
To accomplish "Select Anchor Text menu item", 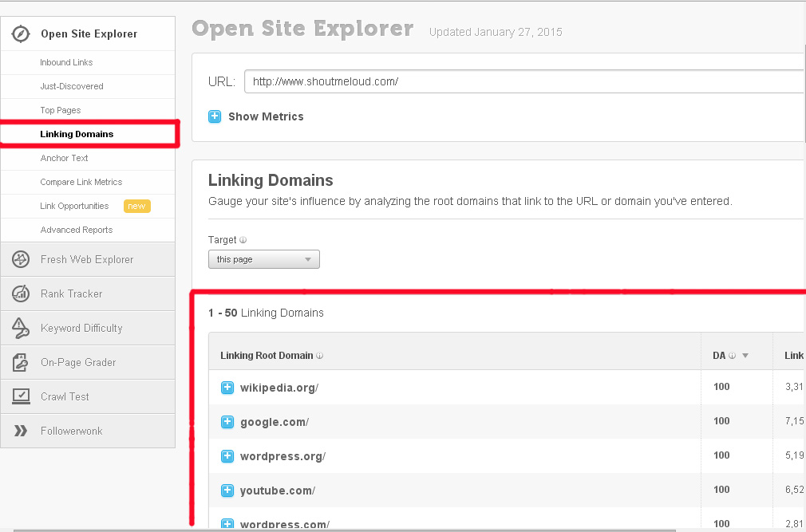I will [x=64, y=158].
